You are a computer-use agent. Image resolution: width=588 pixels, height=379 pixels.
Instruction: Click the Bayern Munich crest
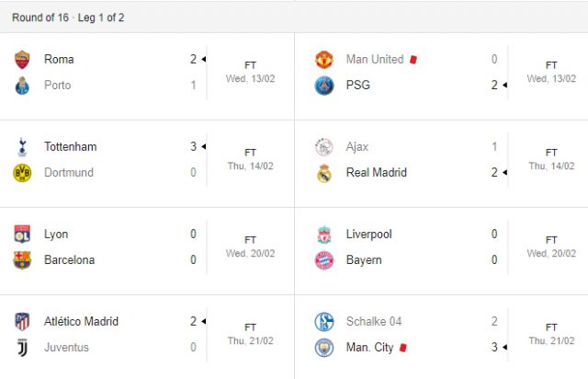(324, 260)
